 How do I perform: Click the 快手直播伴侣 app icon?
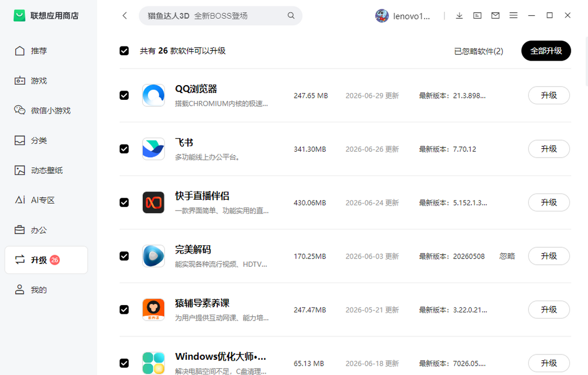pyautogui.click(x=153, y=202)
